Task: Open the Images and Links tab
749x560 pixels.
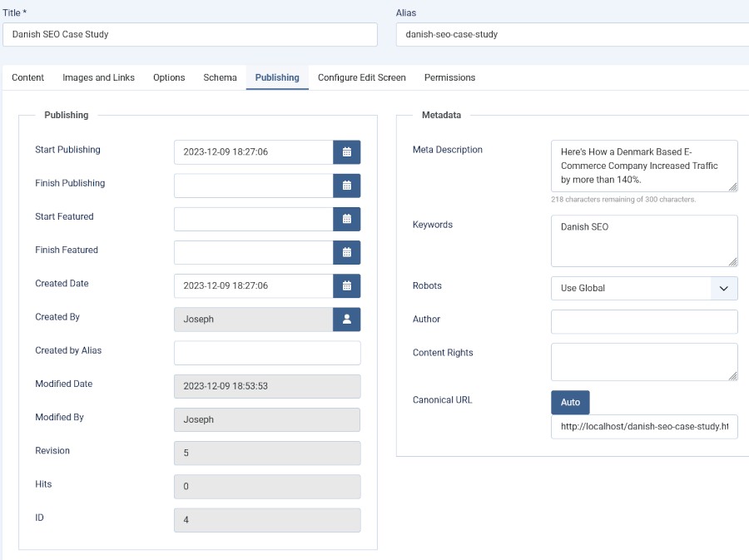Action: [x=98, y=77]
